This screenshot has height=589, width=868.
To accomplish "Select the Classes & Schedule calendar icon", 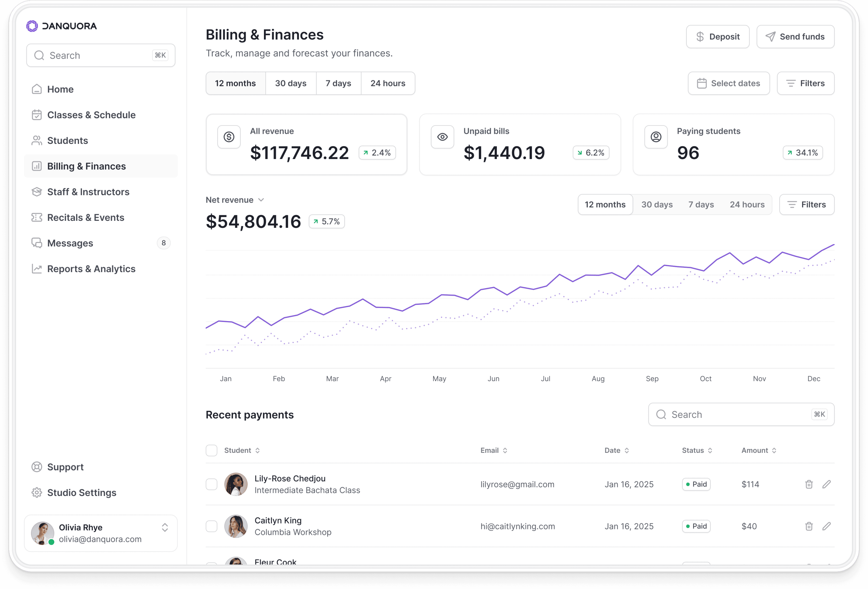I will [37, 115].
